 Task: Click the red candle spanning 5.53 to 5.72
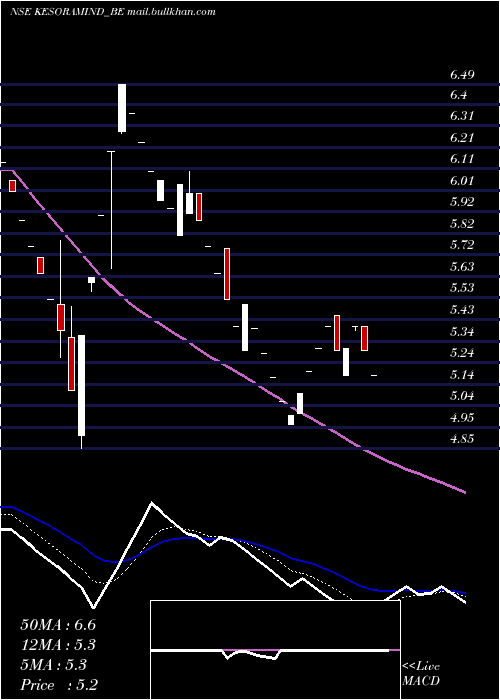click(227, 274)
